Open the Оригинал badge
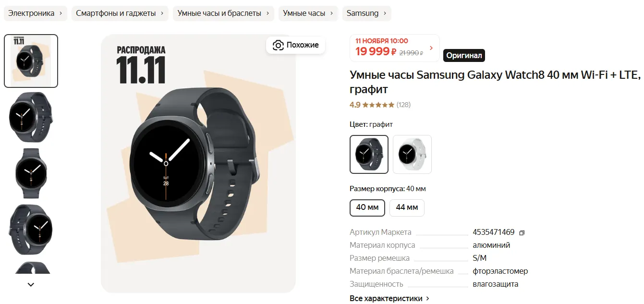This screenshot has width=644, height=304. coord(464,55)
